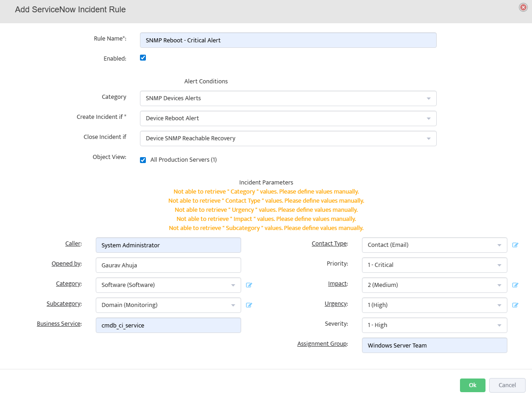Image resolution: width=532 pixels, height=399 pixels.
Task: Toggle All Production Servers checkbox
Action: pos(143,160)
